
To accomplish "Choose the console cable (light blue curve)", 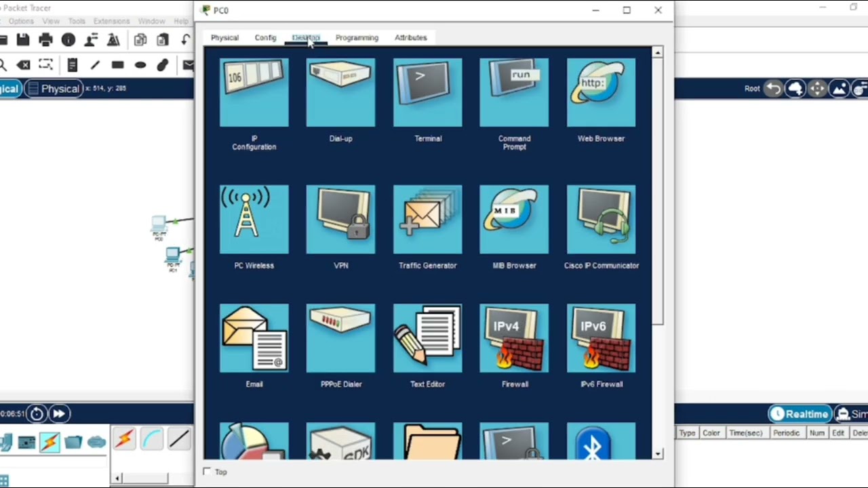I will coord(152,440).
